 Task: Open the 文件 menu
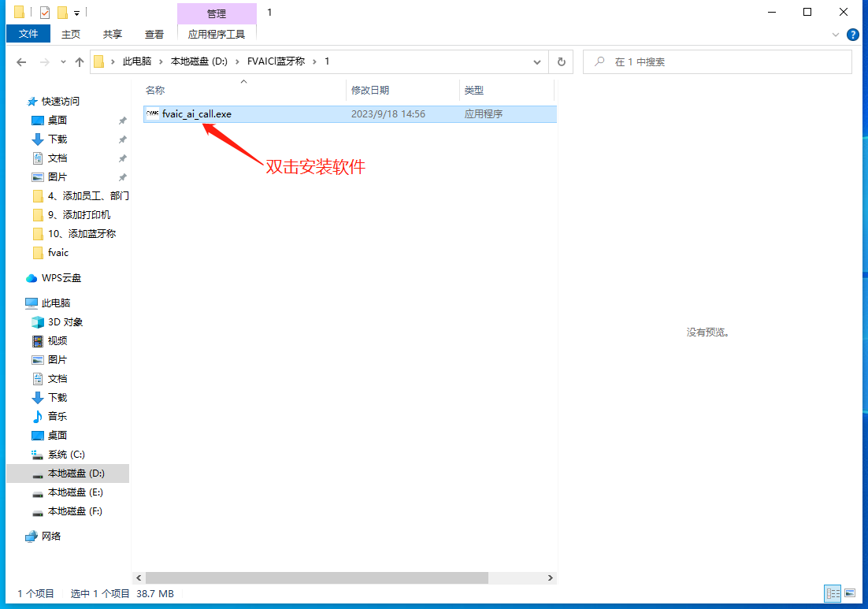coord(28,34)
